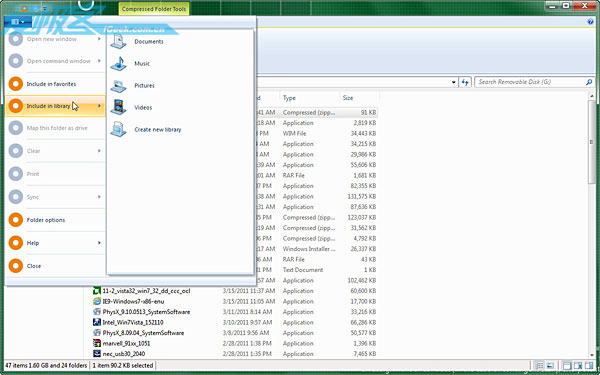Click the icon of PhysX_9.10.0513_SystemSoftware
This screenshot has height=375, width=600.
[97, 312]
